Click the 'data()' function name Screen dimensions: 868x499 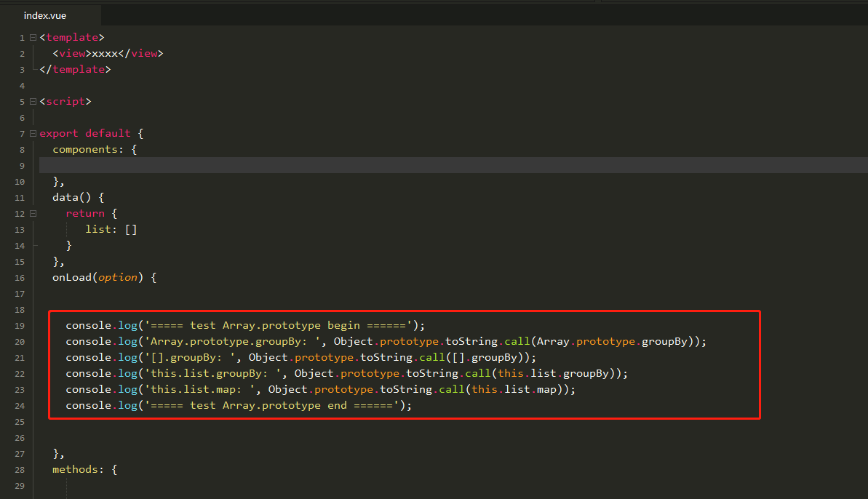click(x=65, y=197)
